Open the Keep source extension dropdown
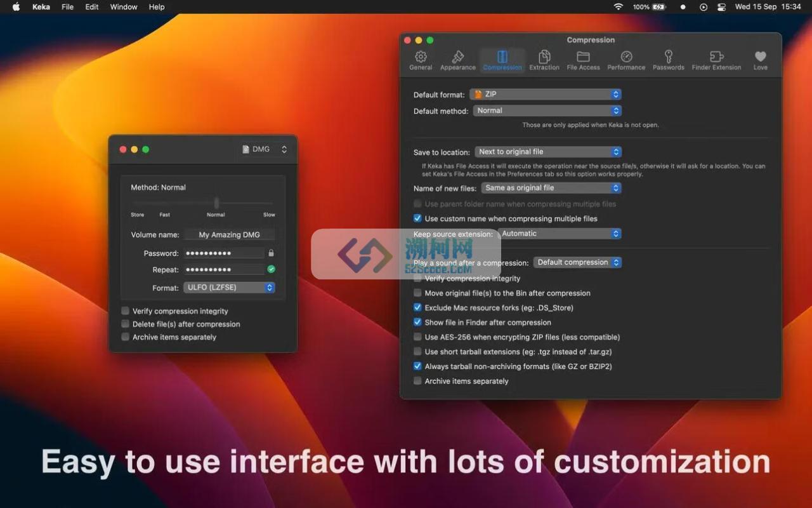This screenshot has height=508, width=812. click(560, 234)
